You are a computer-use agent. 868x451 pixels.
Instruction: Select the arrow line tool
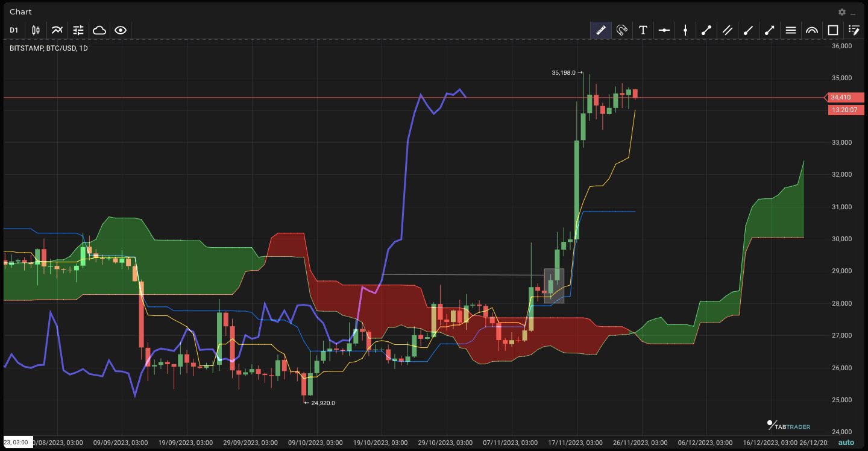pos(770,30)
